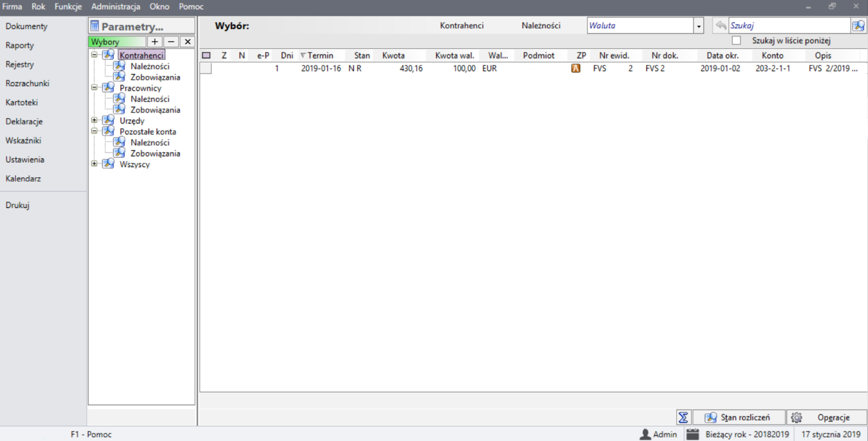Enable Szukaj w liście poniżej checkbox
This screenshot has width=868, height=441.
(737, 40)
